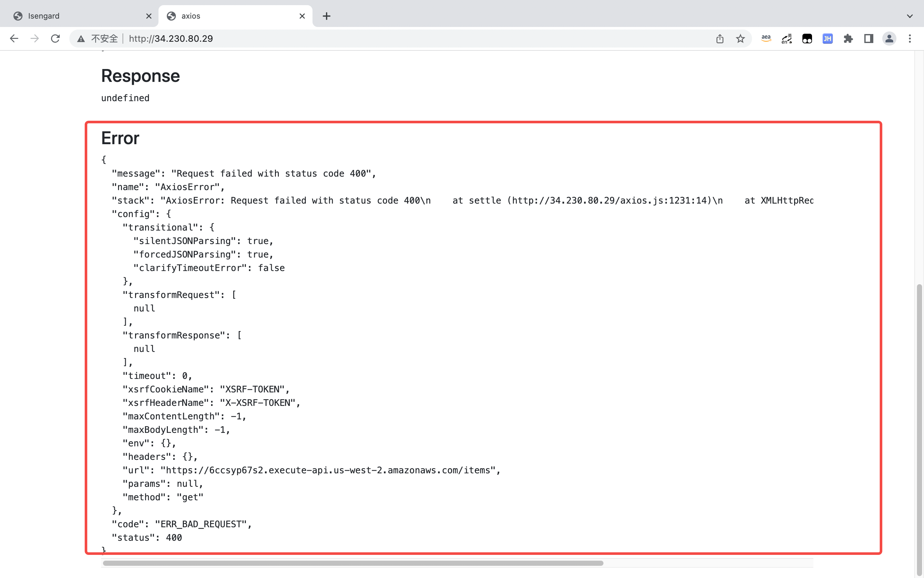The image size is (924, 578).
Task: Click the "method": "get" line
Action: [163, 497]
